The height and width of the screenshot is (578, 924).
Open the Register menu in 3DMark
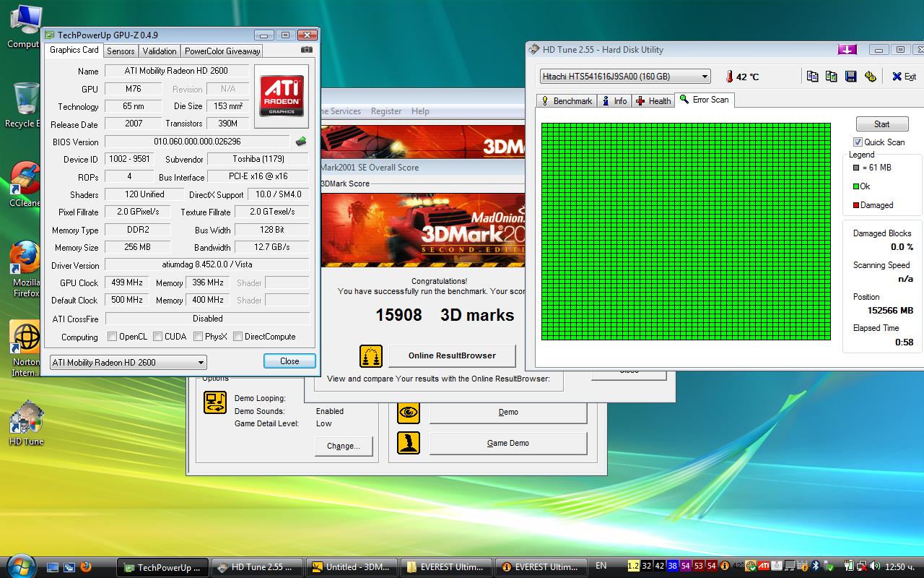coord(386,111)
